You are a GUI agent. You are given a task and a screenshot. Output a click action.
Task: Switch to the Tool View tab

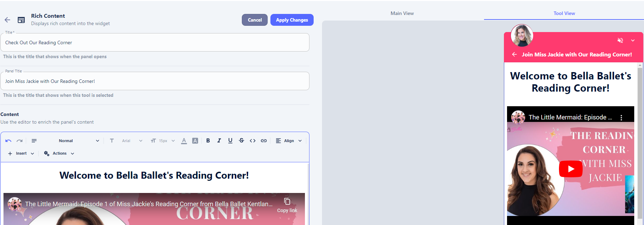pos(564,13)
